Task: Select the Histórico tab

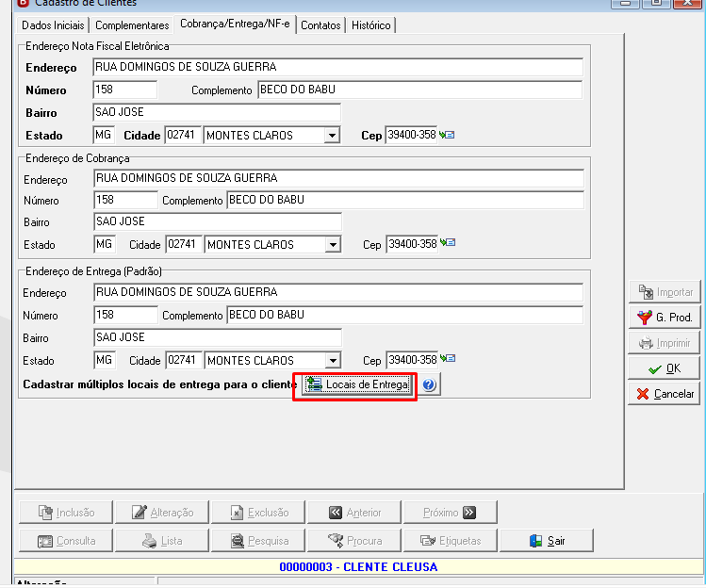Action: click(371, 25)
